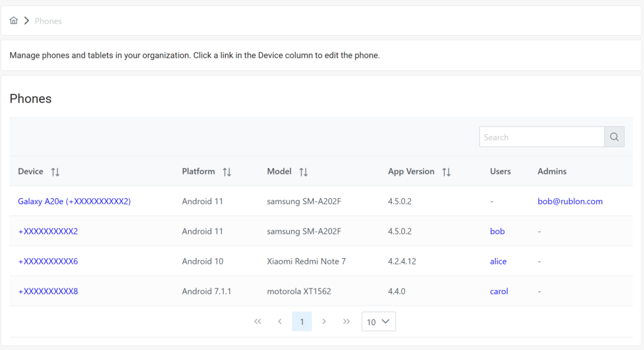Go to previous page chevron

[280, 322]
